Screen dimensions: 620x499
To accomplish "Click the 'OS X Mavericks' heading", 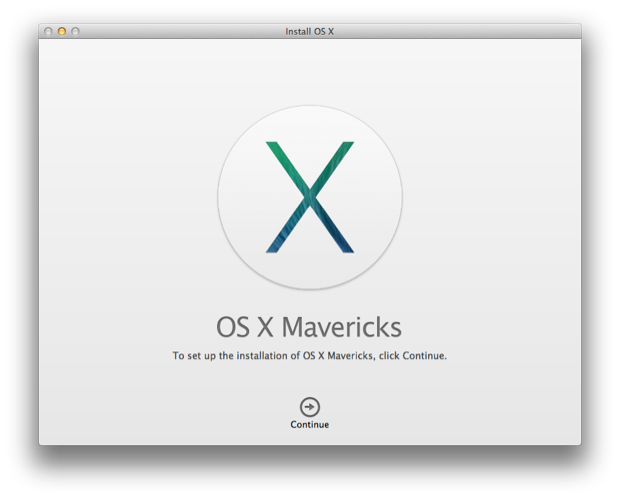I will click(x=309, y=327).
